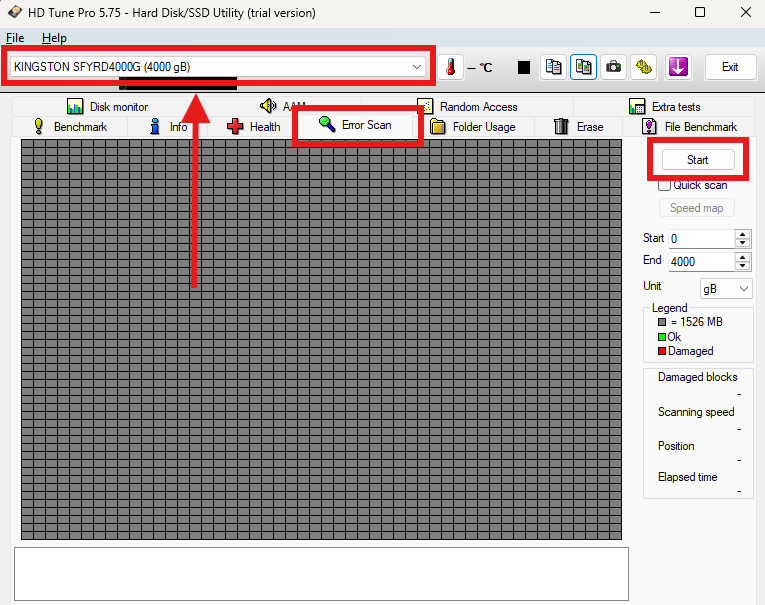This screenshot has width=765, height=605.
Task: Expand the KINGSTON drive selection dropdown
Action: 417,67
